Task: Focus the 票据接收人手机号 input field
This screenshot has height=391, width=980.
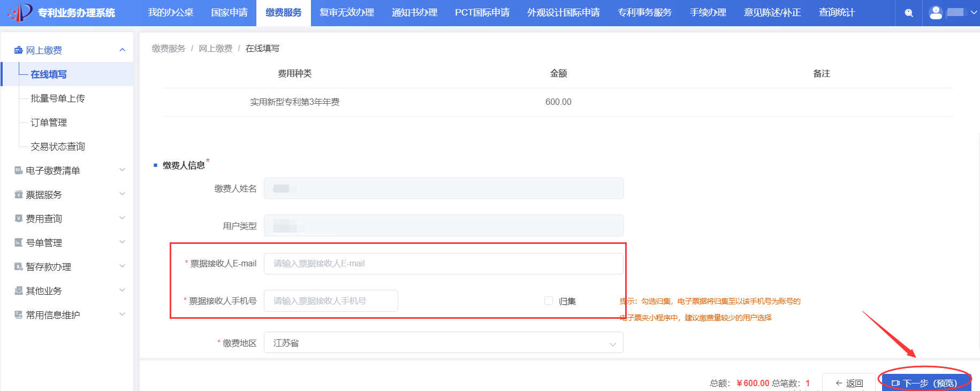Action: 331,301
